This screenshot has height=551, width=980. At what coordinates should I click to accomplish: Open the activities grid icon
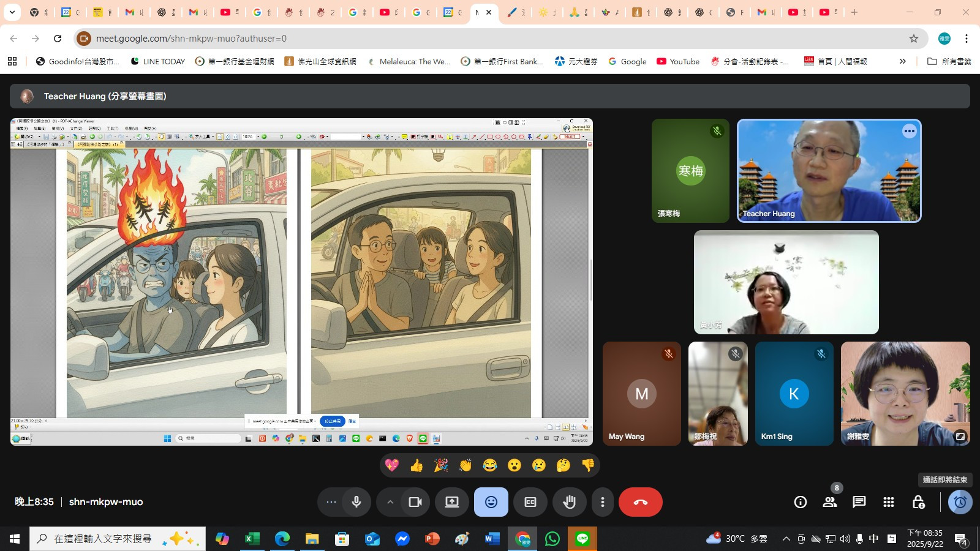pos(889,502)
